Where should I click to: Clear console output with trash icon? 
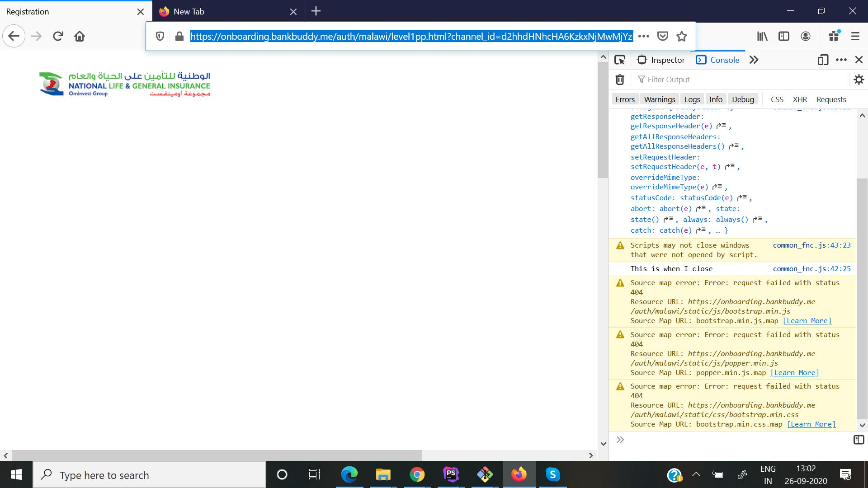click(620, 80)
